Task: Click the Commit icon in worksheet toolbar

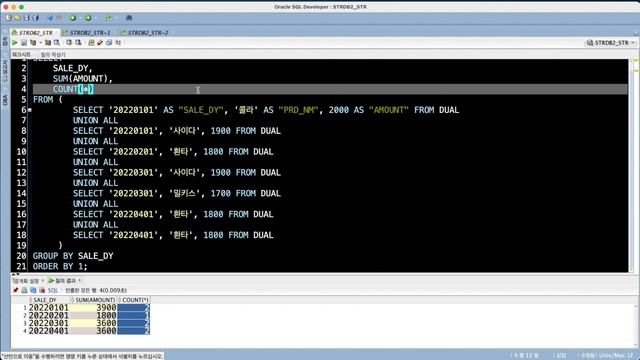Action: 69,42
